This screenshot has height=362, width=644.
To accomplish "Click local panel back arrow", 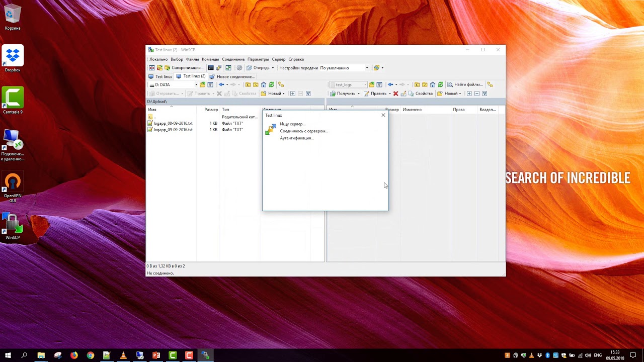I will [221, 84].
